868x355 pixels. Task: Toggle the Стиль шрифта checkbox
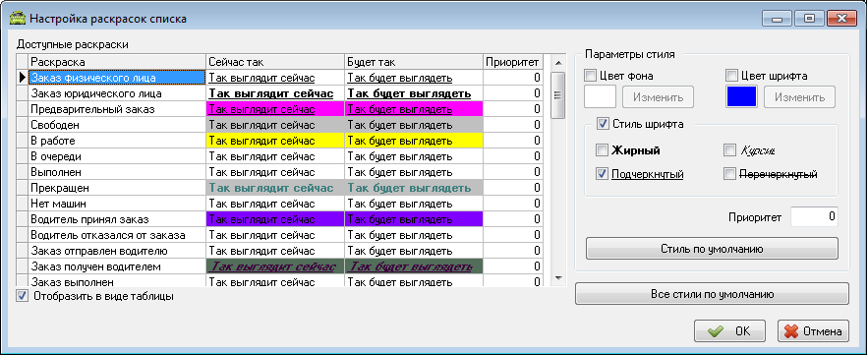[x=603, y=124]
